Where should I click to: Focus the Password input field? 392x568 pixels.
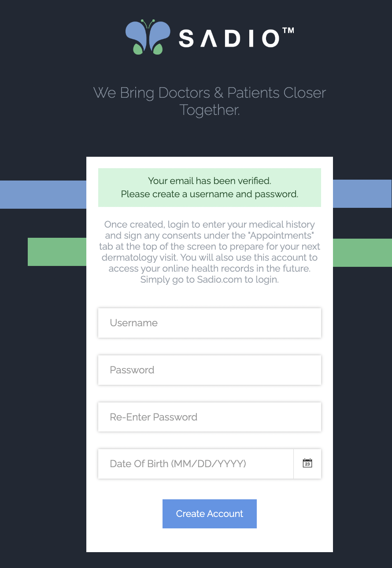coord(210,370)
